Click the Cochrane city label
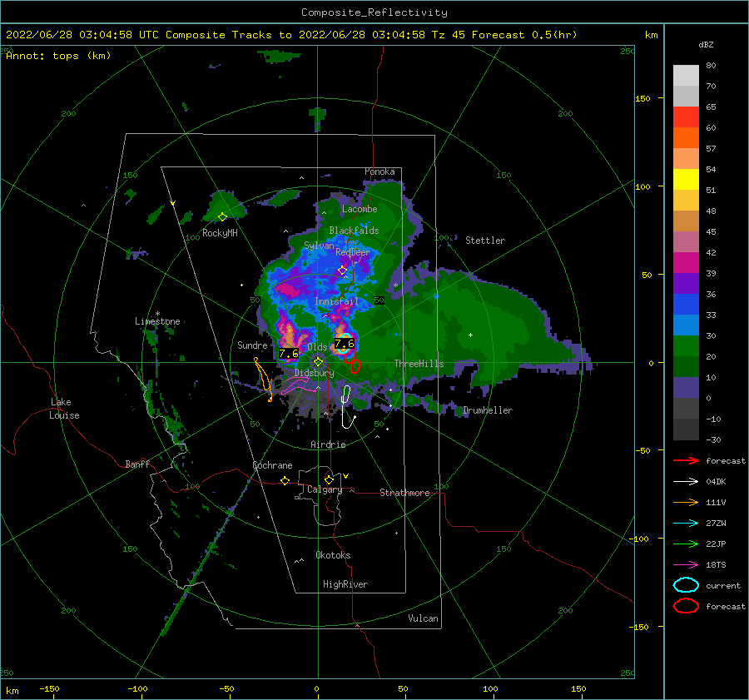The width and height of the screenshot is (749, 700). [x=272, y=465]
